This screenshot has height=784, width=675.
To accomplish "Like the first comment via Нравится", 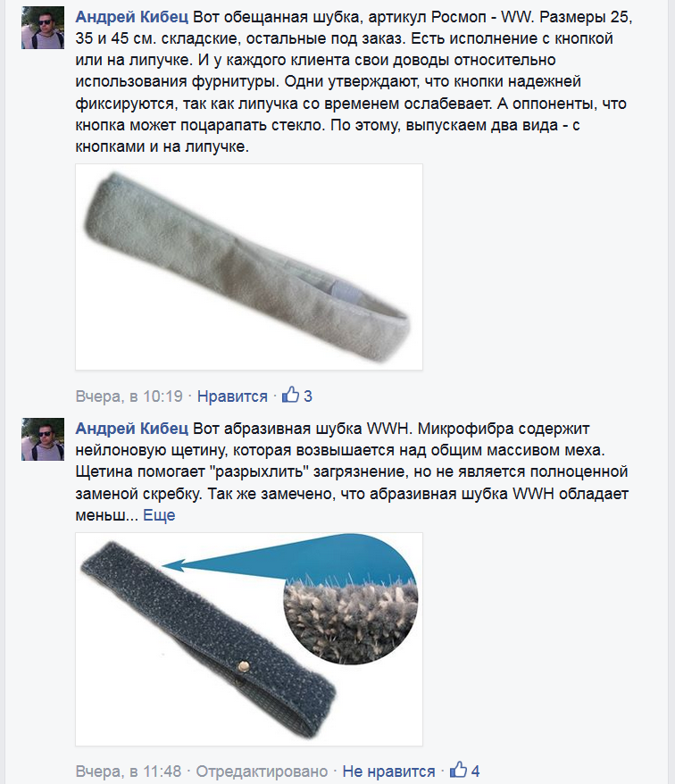I will point(232,396).
